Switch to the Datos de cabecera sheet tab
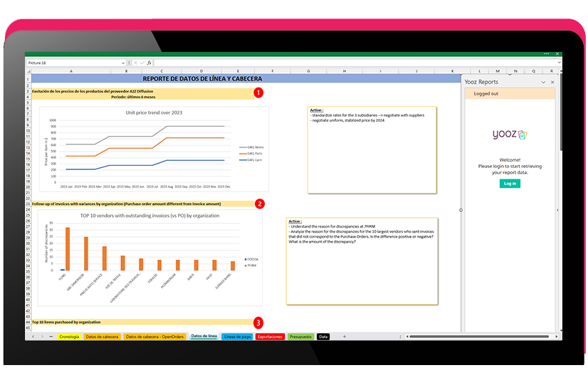The width and height of the screenshot is (588, 385). (x=102, y=337)
